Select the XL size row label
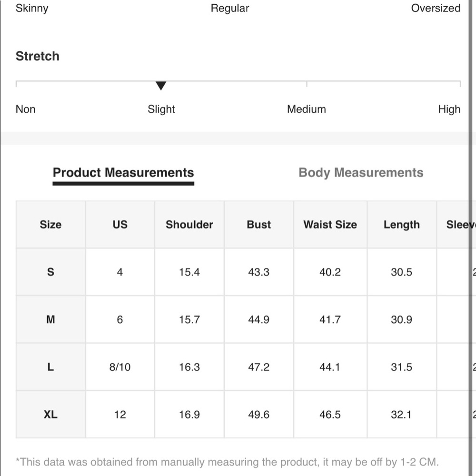This screenshot has width=476, height=476. click(50, 415)
